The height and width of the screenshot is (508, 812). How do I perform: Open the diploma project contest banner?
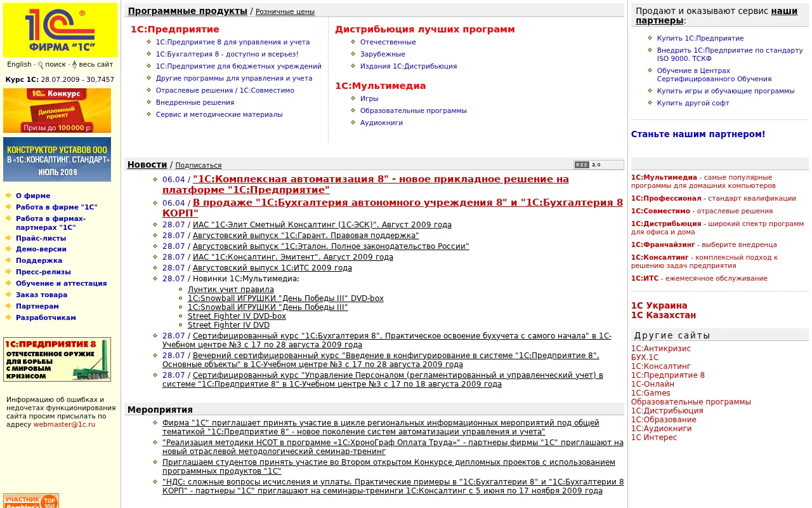[57, 110]
